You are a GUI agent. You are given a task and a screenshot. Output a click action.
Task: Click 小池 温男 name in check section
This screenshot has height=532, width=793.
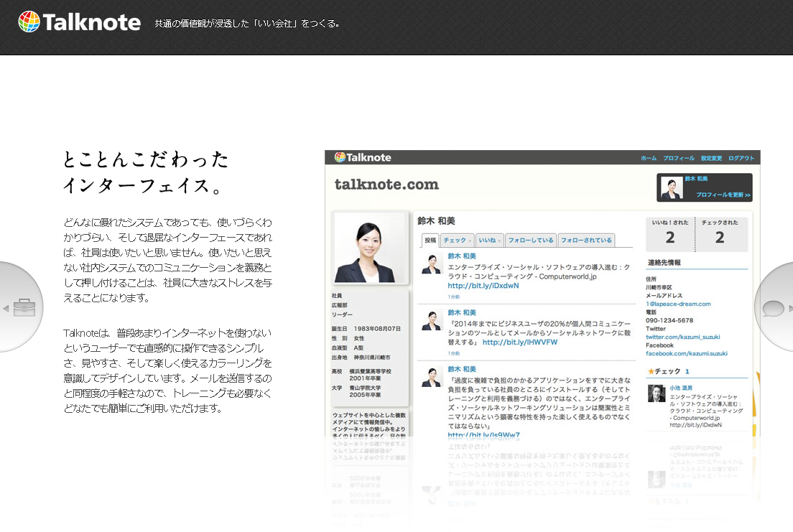click(x=681, y=388)
